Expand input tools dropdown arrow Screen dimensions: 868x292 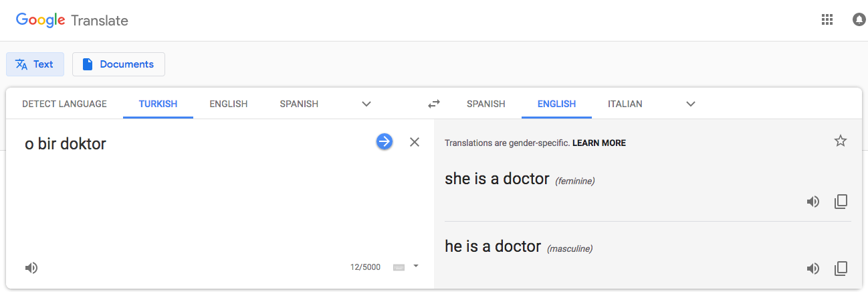[416, 266]
